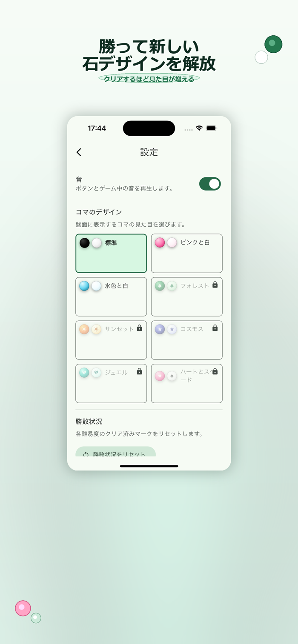
Task: Toggle the 音 sound switch off
Action: tap(210, 184)
